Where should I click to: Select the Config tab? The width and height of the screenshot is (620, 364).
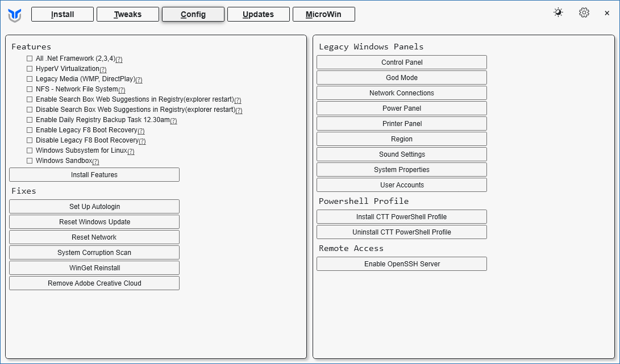(x=193, y=14)
